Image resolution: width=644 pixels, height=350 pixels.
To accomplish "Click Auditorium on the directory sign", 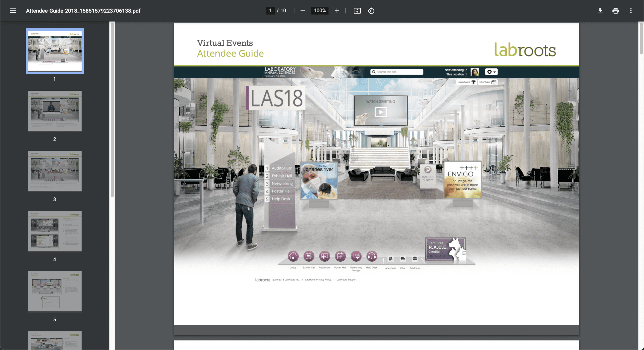I will point(282,168).
